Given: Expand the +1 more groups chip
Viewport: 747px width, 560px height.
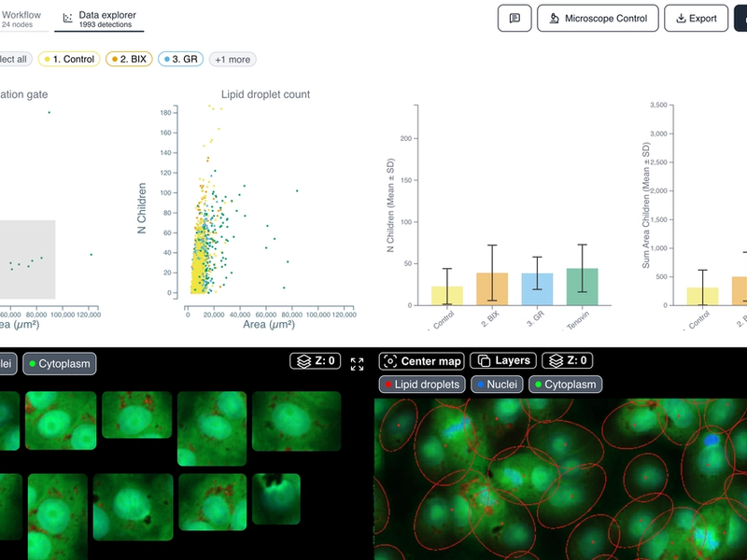Looking at the screenshot, I should pyautogui.click(x=233, y=60).
